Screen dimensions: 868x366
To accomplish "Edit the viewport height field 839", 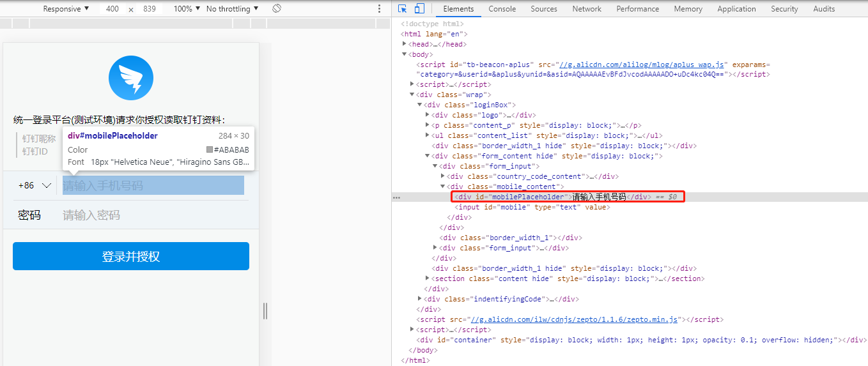I will [x=150, y=9].
